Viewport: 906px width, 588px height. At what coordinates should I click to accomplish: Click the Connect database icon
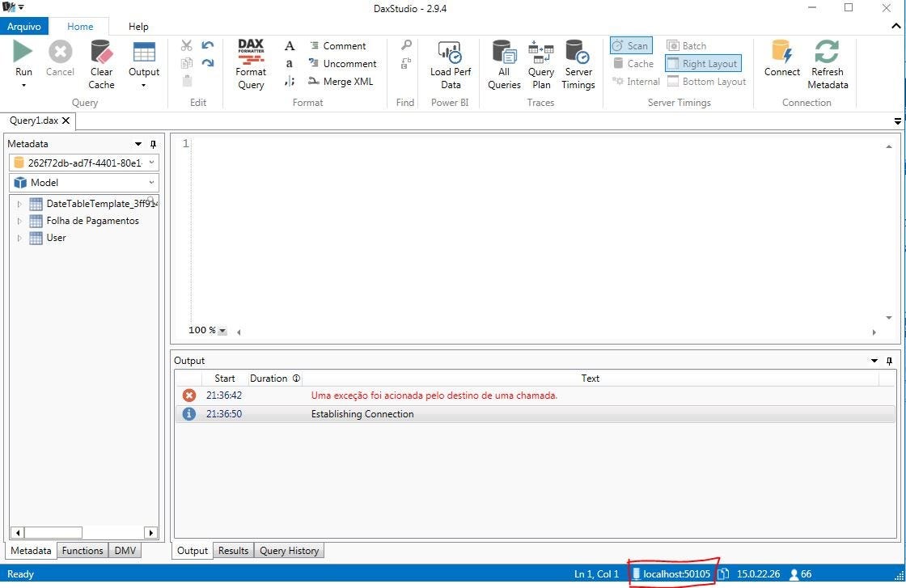[x=781, y=52]
